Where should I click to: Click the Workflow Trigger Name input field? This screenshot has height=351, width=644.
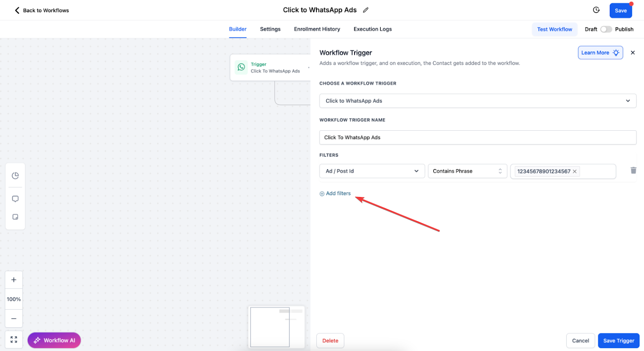click(x=478, y=138)
